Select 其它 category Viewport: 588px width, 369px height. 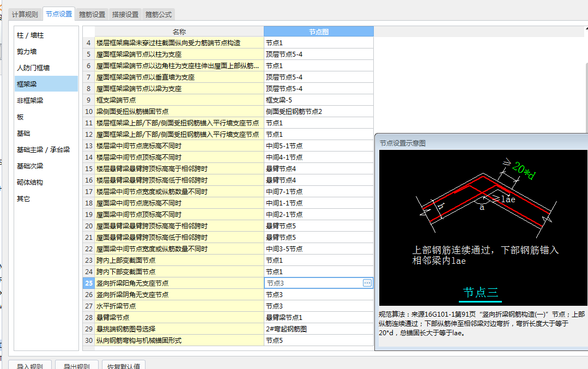pos(46,199)
